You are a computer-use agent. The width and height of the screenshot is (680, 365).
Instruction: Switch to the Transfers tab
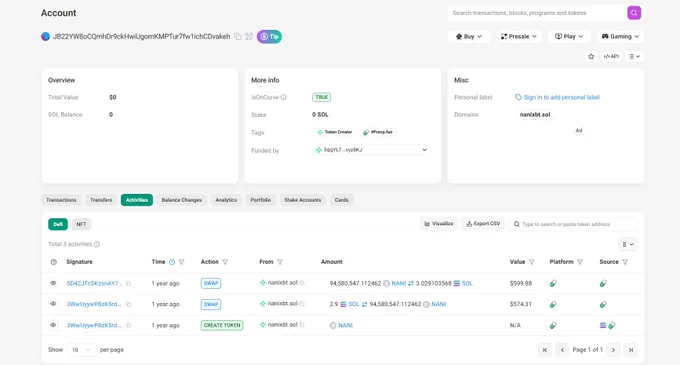101,200
